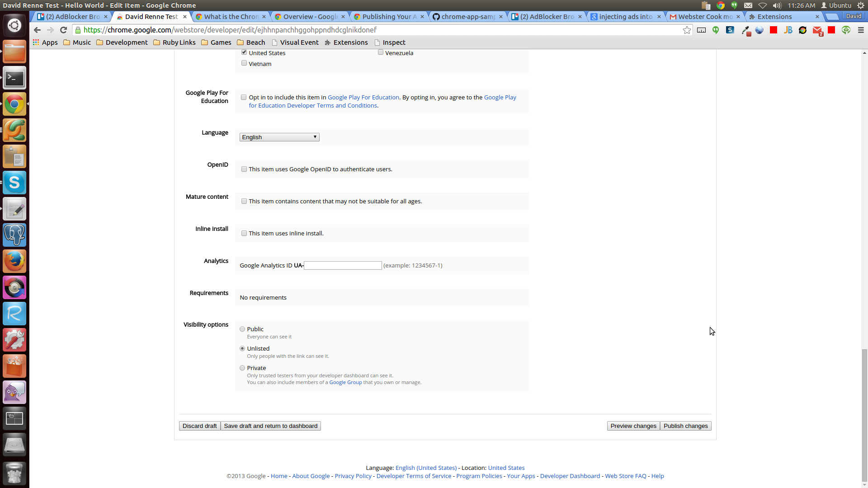
Task: Check the Venezuela region checkbox
Action: [381, 52]
